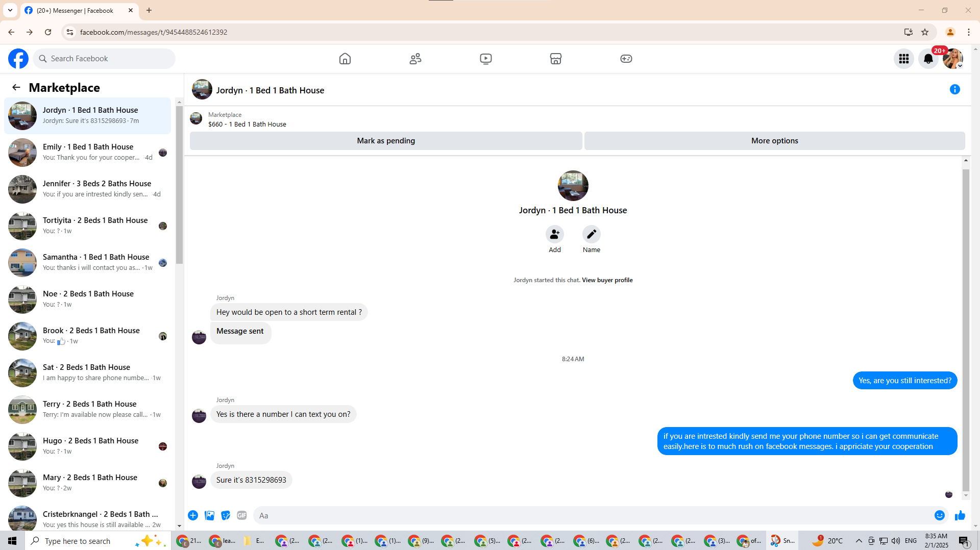980x550 pixels.
Task: Open the Marketplace storefront icon
Action: (556, 59)
